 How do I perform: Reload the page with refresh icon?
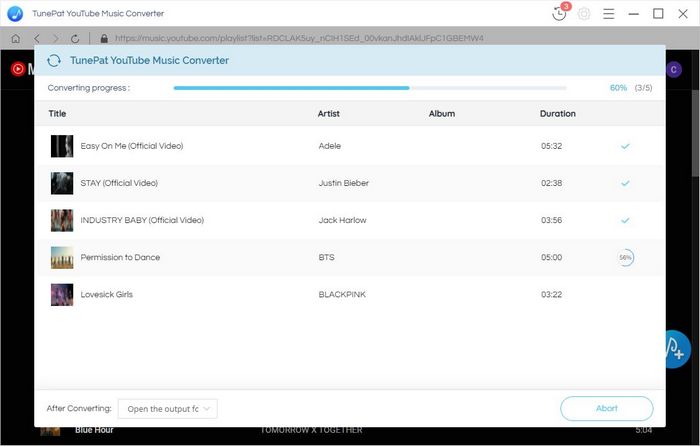[75, 38]
